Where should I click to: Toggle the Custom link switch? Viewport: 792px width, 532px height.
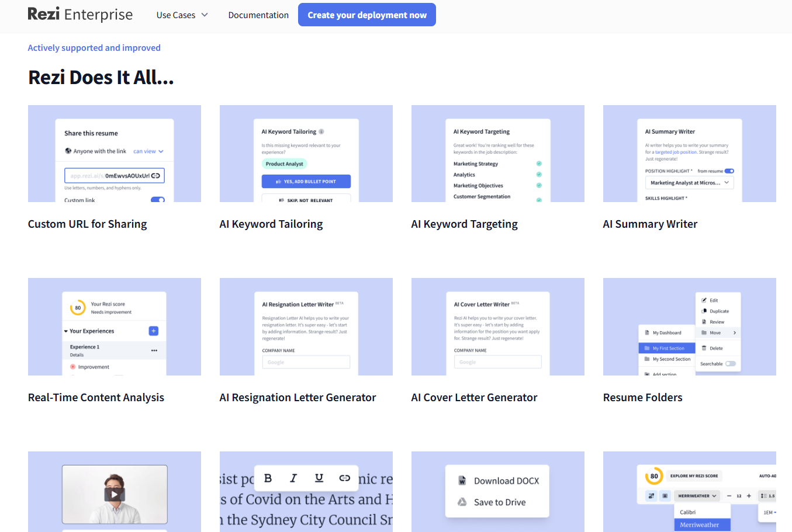pos(158,200)
